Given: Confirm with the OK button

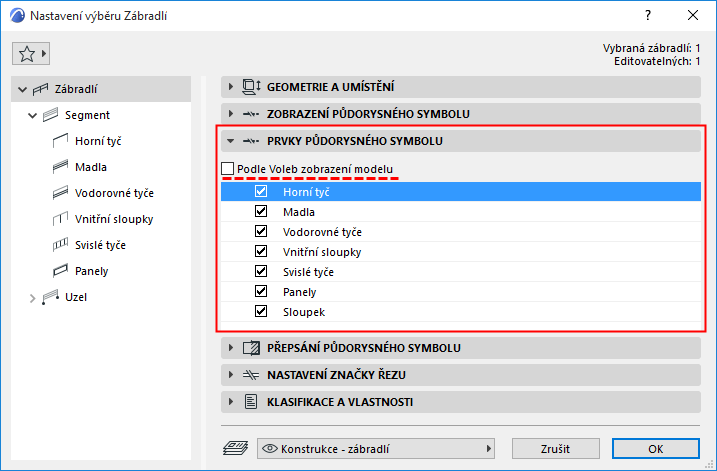Looking at the screenshot, I should click(655, 447).
